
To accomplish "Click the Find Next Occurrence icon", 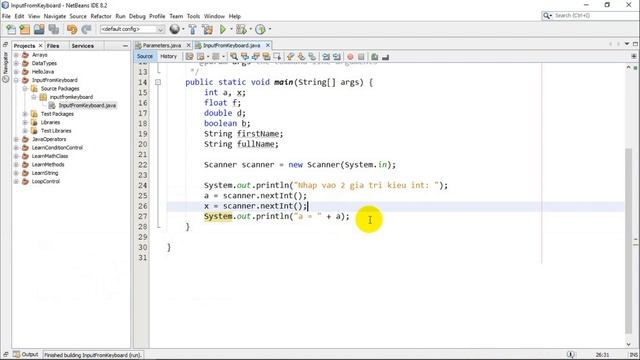I will click(256, 57).
